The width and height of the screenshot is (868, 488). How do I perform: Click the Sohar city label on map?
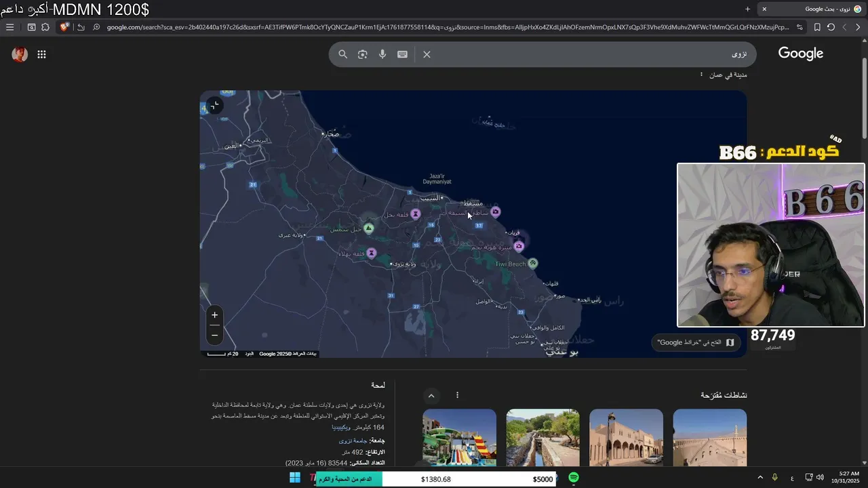[331, 134]
